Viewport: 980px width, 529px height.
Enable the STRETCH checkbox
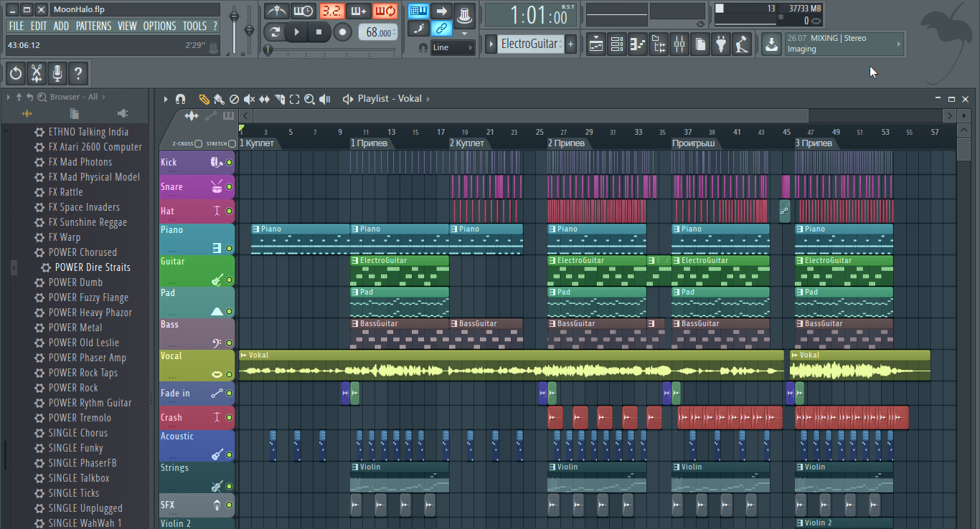click(232, 143)
